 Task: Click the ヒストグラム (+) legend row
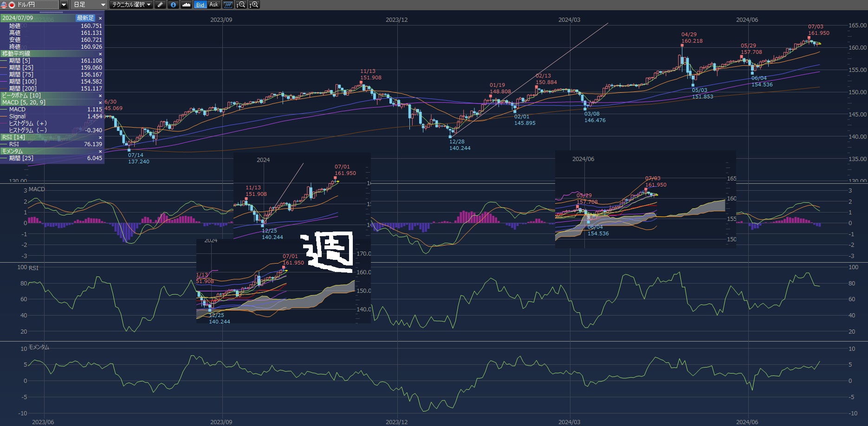click(x=52, y=123)
